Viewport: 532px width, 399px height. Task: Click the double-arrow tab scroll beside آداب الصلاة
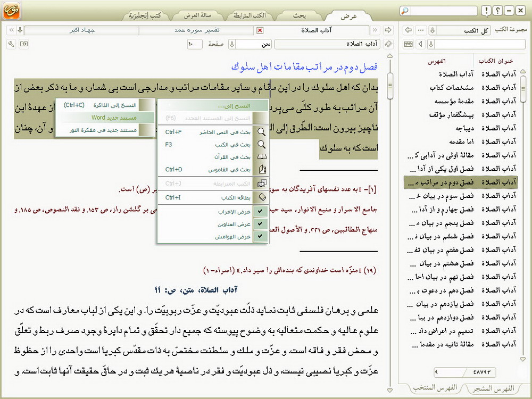[x=375, y=30]
